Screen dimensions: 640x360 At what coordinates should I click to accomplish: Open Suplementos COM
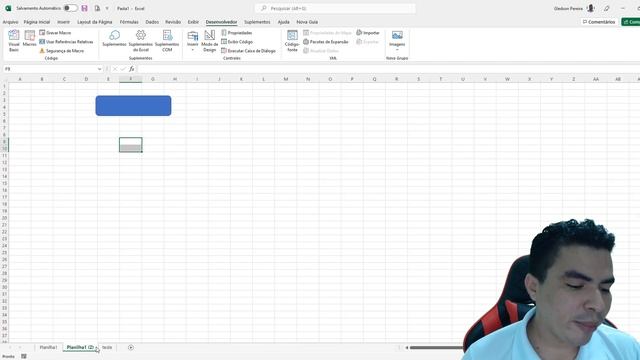click(167, 41)
